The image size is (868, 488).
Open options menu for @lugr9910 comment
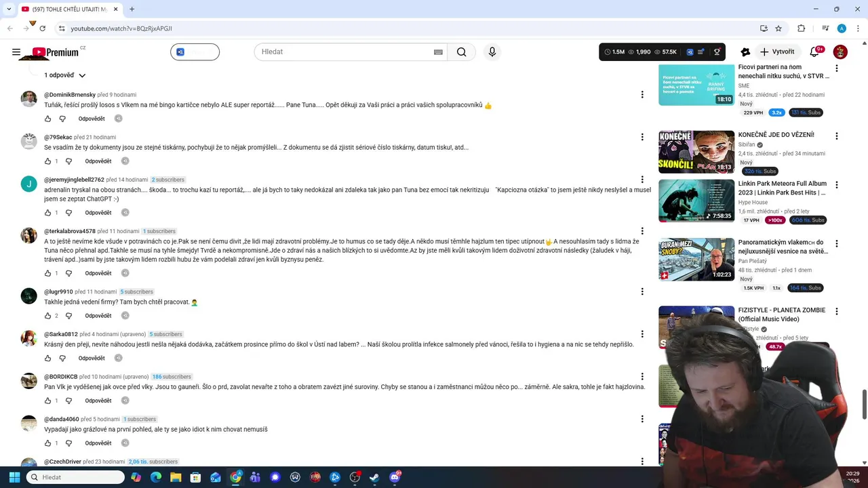click(642, 291)
